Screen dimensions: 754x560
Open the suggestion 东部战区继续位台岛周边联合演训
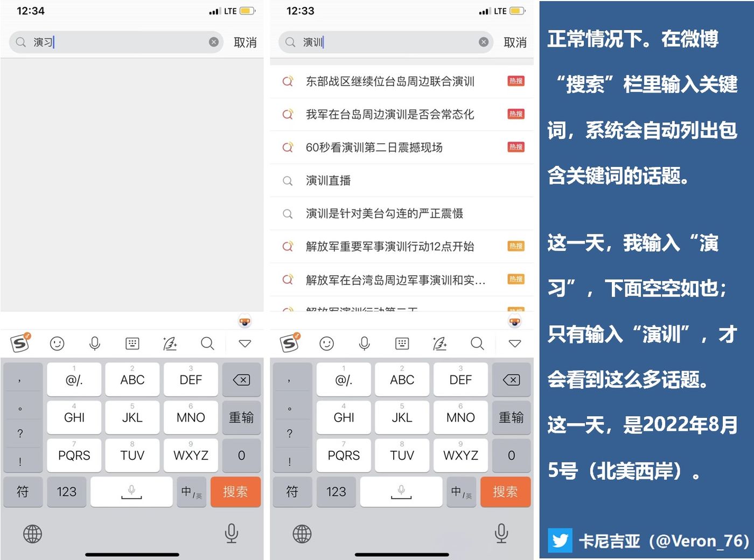coord(390,81)
